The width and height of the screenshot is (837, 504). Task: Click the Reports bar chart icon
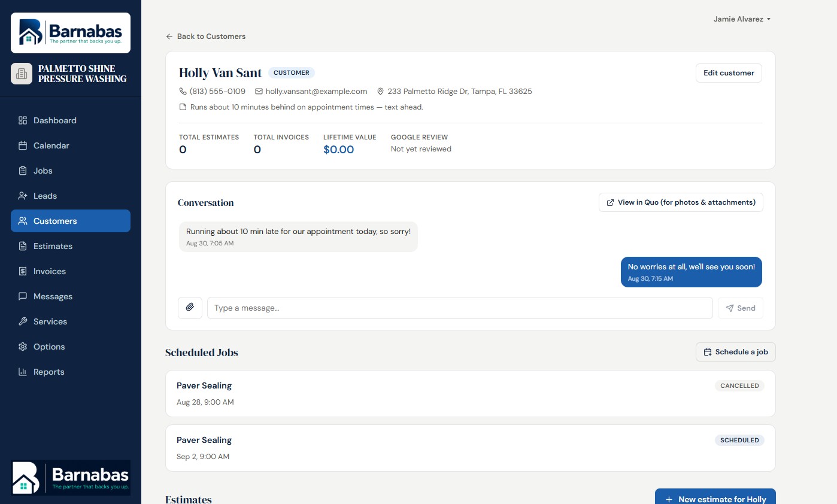(23, 372)
